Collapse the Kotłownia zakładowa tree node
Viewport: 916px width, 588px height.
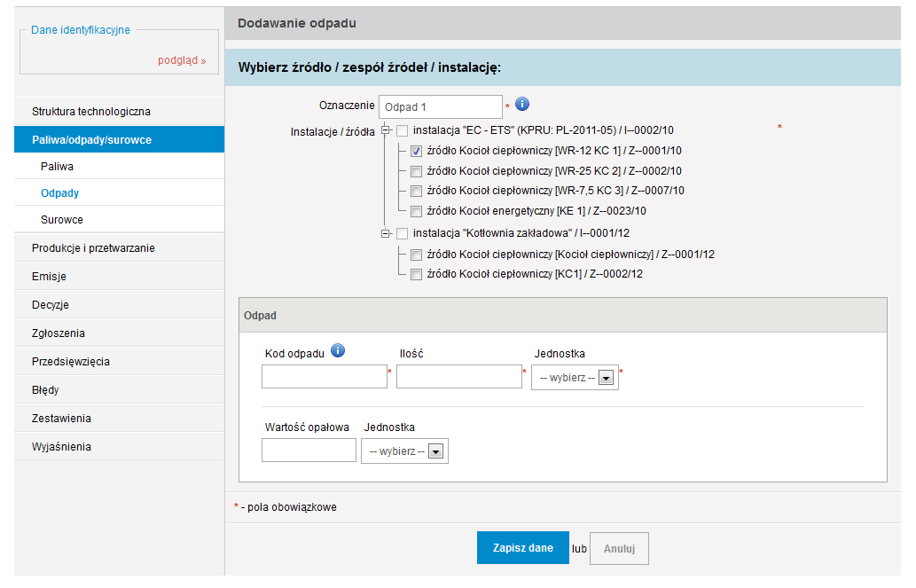pos(385,234)
